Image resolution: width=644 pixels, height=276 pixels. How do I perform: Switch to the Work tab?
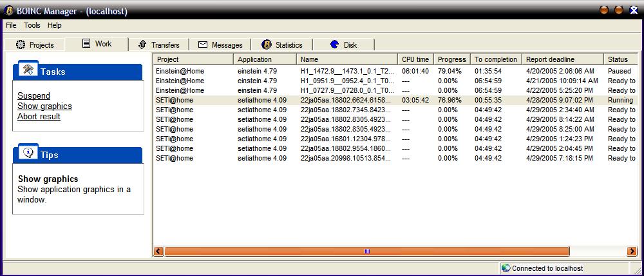97,44
